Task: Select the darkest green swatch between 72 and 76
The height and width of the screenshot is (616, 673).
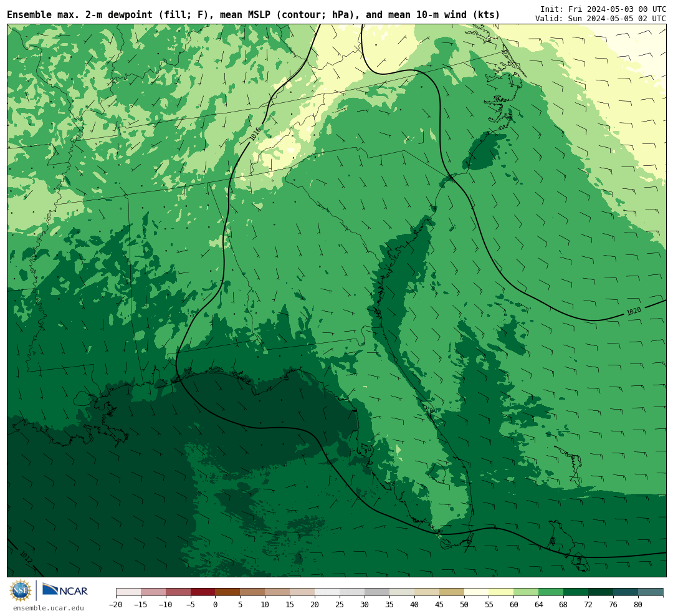Action: pos(601,592)
